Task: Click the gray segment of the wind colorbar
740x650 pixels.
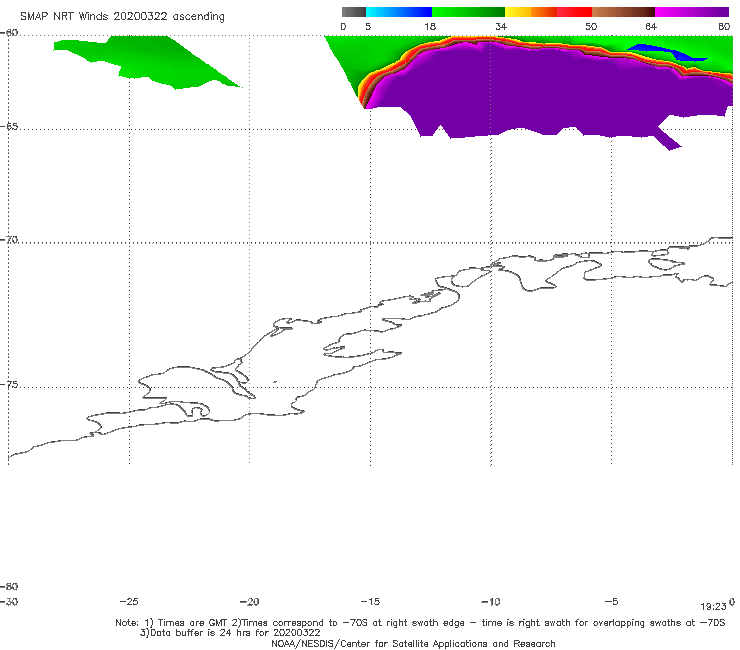Action: pos(353,12)
